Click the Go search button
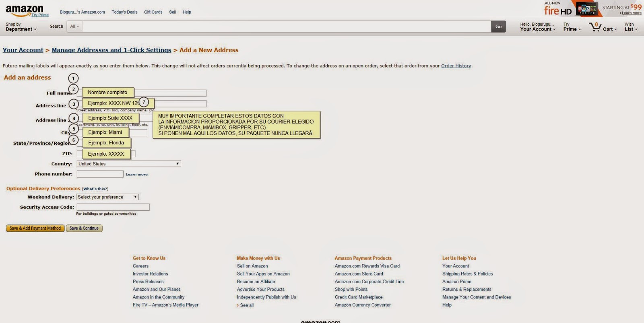 click(498, 27)
